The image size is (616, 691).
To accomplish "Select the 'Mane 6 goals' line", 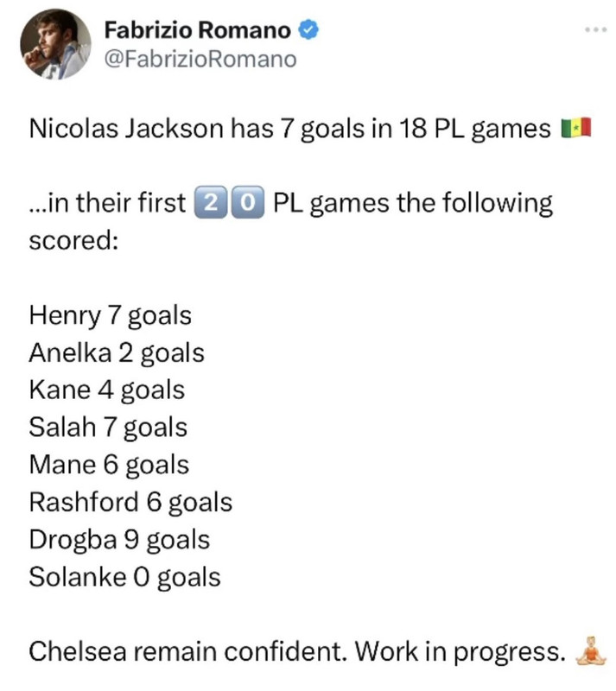I will [x=108, y=465].
